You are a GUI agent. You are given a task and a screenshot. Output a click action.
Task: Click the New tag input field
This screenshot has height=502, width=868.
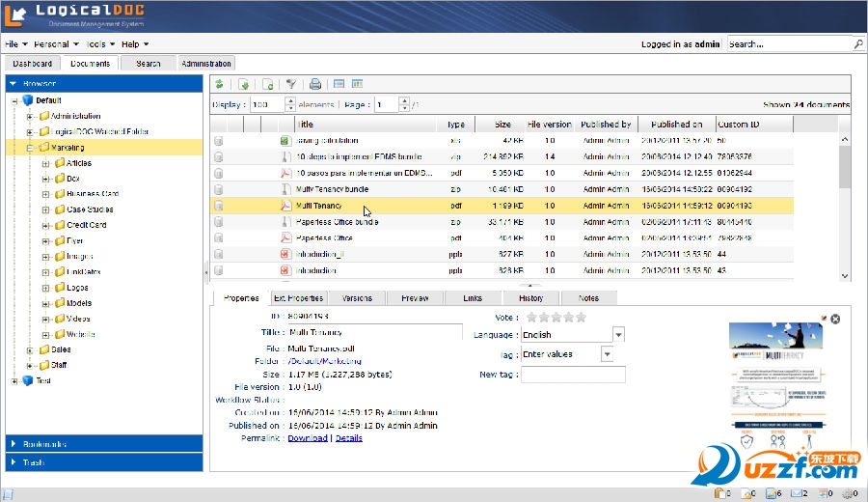pyautogui.click(x=573, y=375)
